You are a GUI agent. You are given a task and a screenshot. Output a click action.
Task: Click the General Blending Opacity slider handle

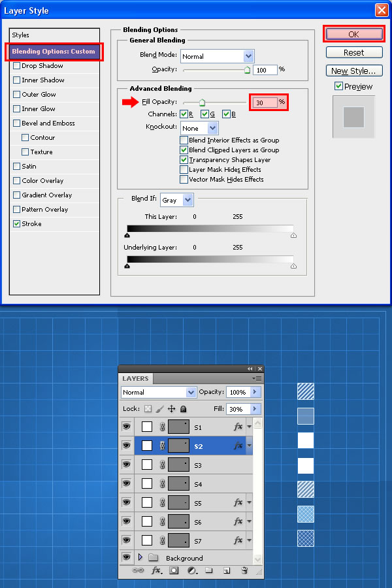coord(247,70)
